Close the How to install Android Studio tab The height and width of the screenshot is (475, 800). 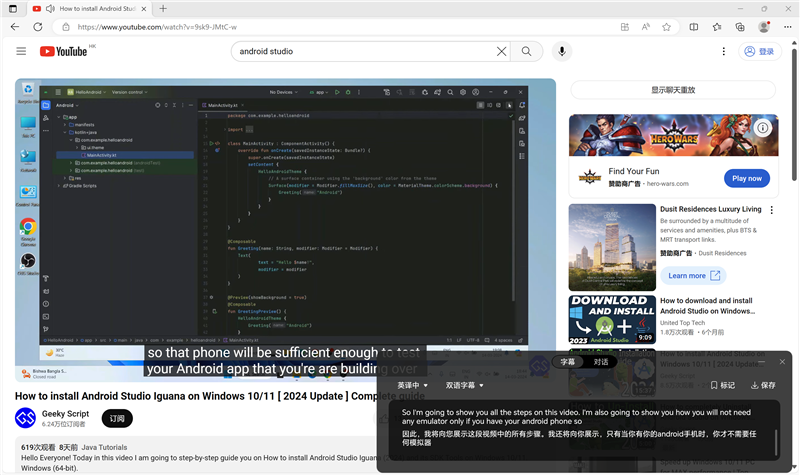tap(144, 9)
